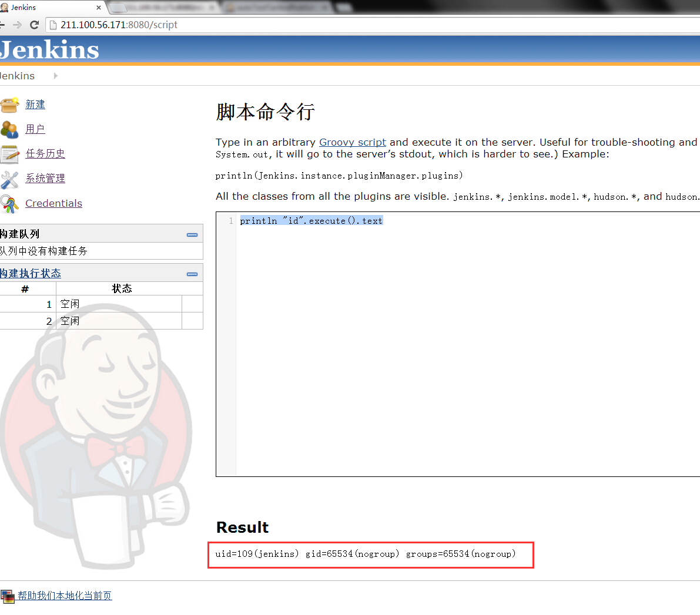Click the Jenkins breadcrumb item
The width and height of the screenshot is (700, 615).
click(x=18, y=76)
